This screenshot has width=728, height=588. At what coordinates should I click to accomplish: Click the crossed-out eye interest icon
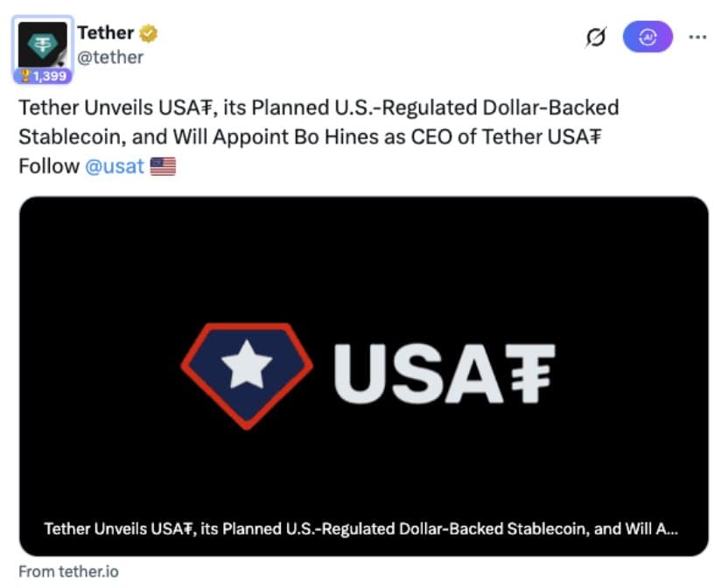pyautogui.click(x=596, y=37)
